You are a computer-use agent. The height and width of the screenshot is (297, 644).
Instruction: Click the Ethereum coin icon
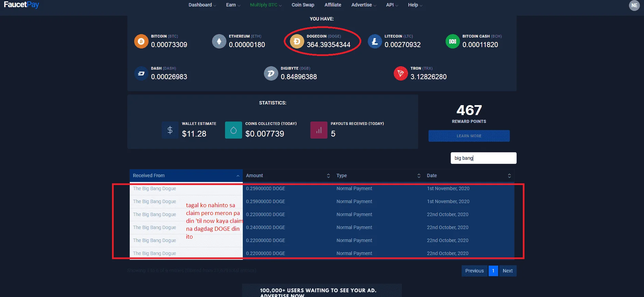pos(219,41)
